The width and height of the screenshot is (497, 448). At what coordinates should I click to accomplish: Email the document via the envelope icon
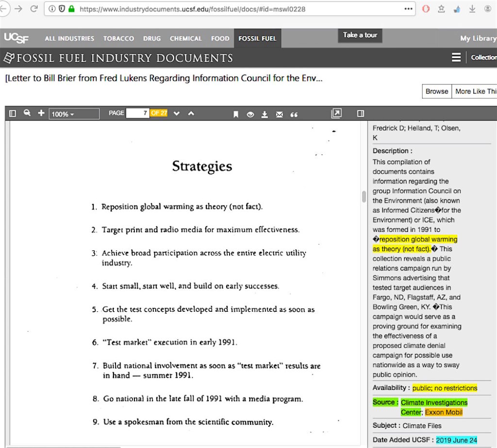(x=279, y=114)
